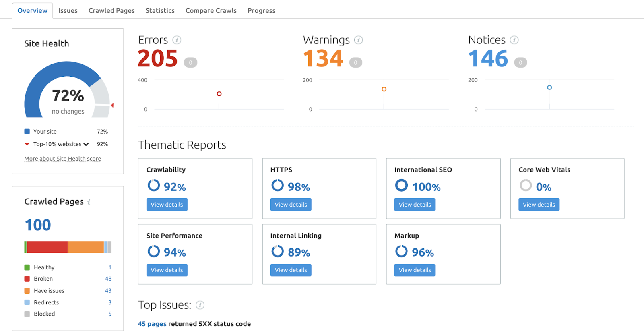The image size is (644, 331).
Task: Click the Core Web Vitals 0% ring icon
Action: (526, 185)
